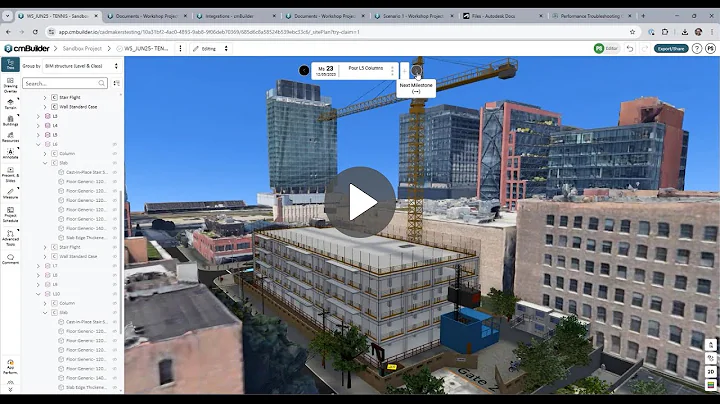Toggle visibility of L6 Column class
Viewport: 720px width, 404px height.
coord(115,153)
